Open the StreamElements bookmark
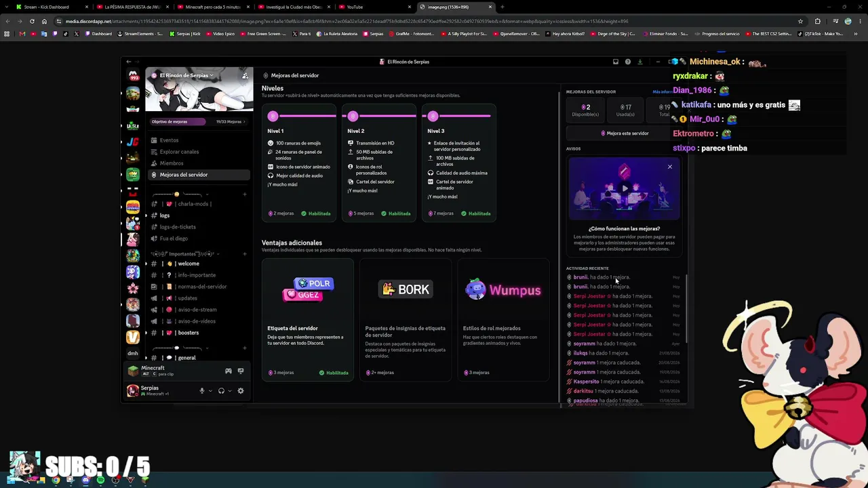 (141, 34)
